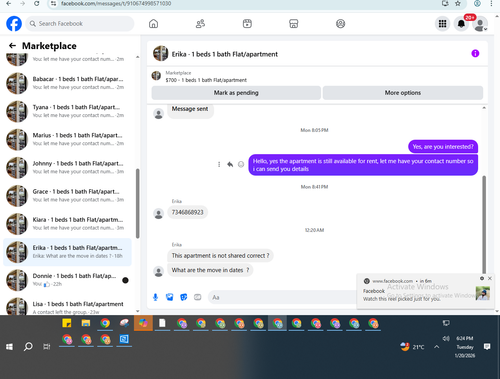Click the Aa message input box
500x379 pixels.
282,297
